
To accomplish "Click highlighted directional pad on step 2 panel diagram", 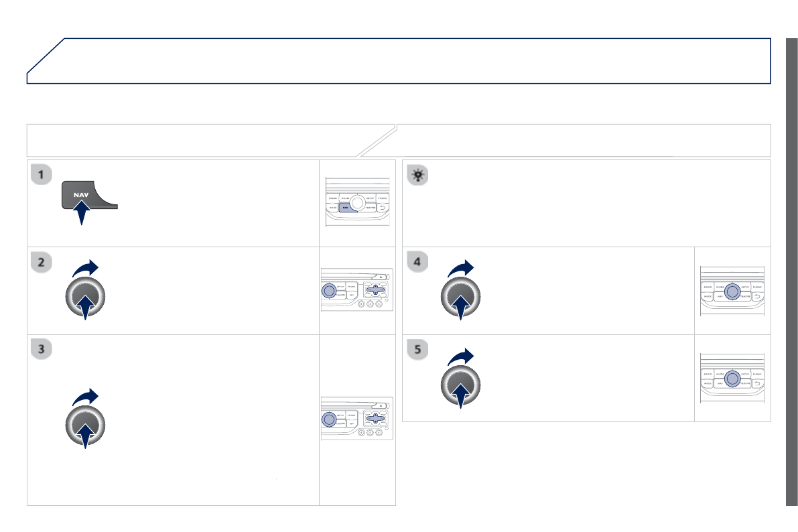I will [375, 289].
